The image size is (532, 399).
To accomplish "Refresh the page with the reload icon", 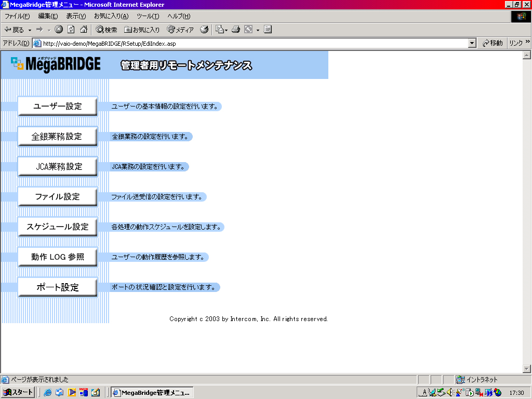I will click(x=71, y=30).
